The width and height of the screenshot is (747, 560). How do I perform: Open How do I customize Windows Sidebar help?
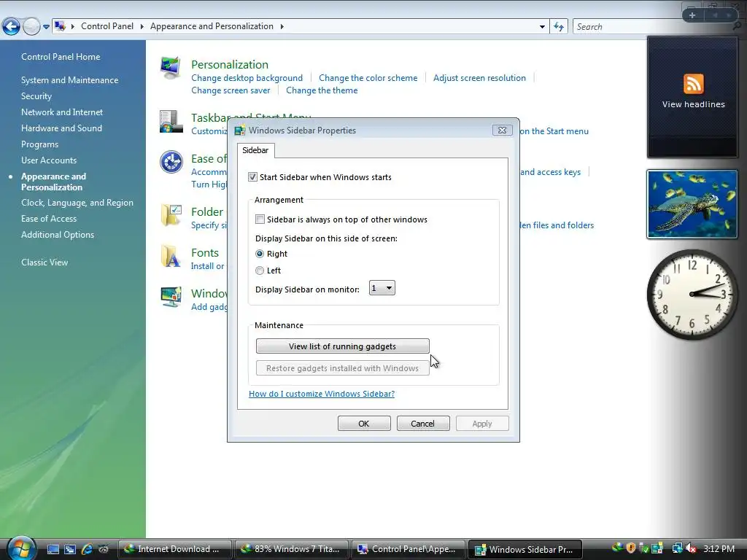pos(322,394)
